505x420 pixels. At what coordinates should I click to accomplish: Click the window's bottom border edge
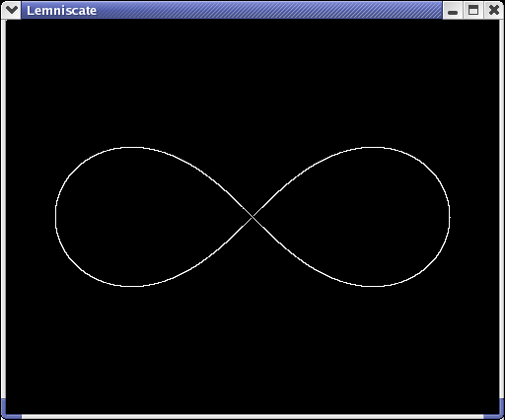pos(252,417)
